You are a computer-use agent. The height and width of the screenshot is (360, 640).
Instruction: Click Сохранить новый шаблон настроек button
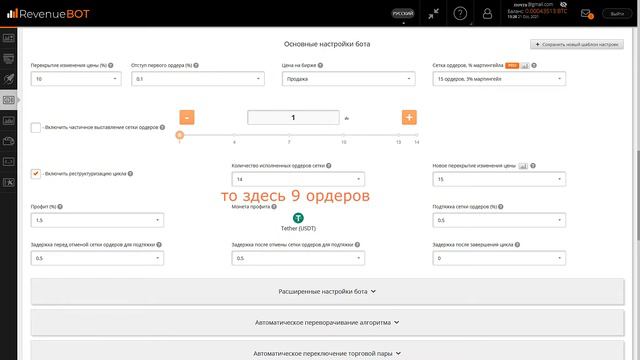click(x=577, y=44)
